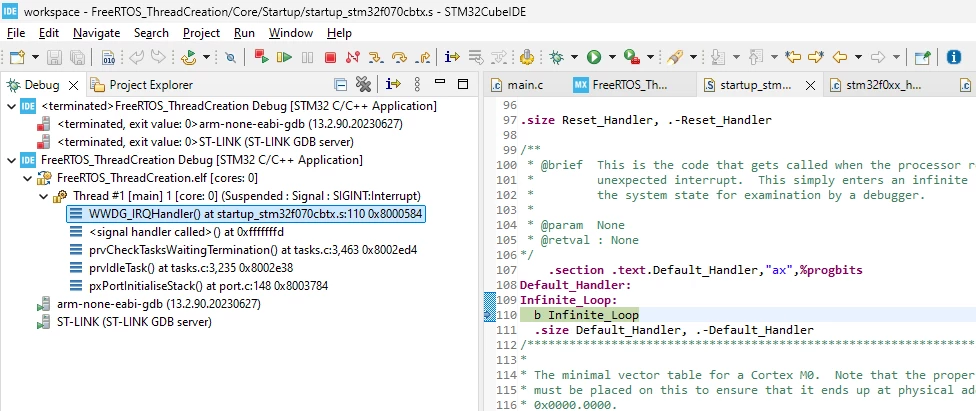Click the Terminate and Relaunch icon

tap(261, 57)
